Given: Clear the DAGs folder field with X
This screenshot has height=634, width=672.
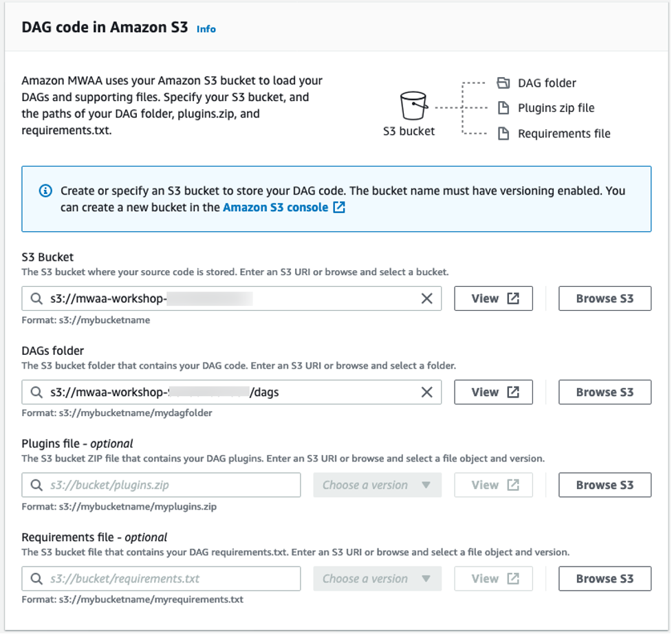Looking at the screenshot, I should 426,392.
